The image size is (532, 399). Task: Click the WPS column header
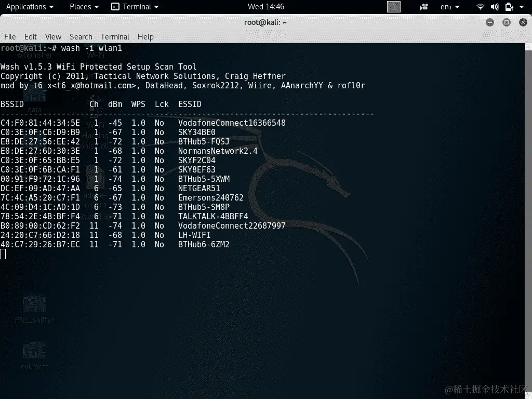point(138,104)
